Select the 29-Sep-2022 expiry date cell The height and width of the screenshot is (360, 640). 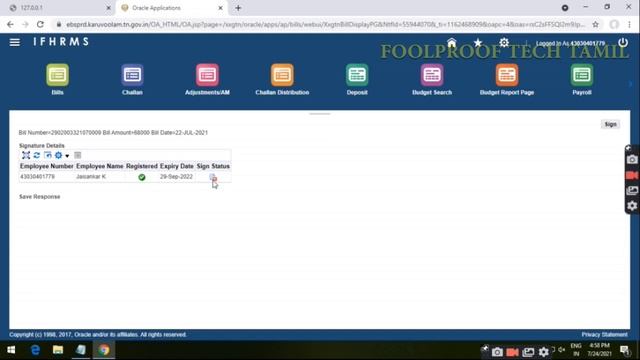[x=176, y=177]
